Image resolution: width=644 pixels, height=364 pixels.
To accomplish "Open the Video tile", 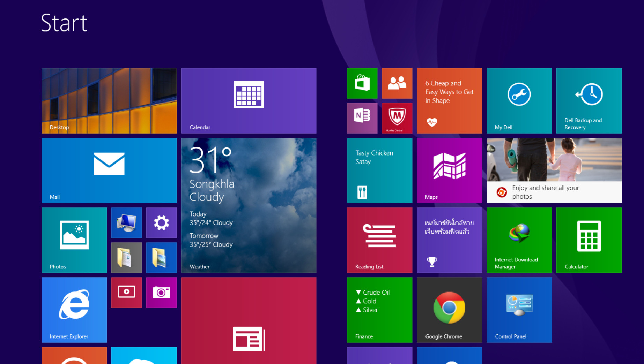I will click(x=126, y=292).
